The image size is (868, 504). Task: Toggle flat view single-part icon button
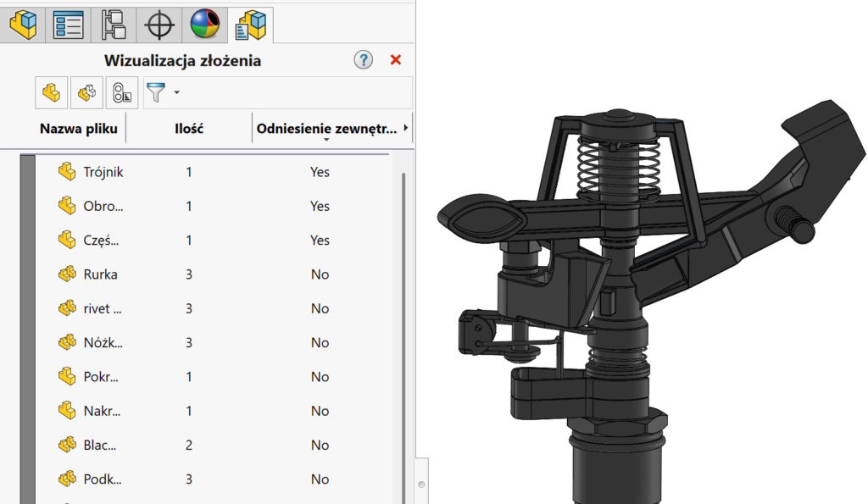click(x=52, y=93)
